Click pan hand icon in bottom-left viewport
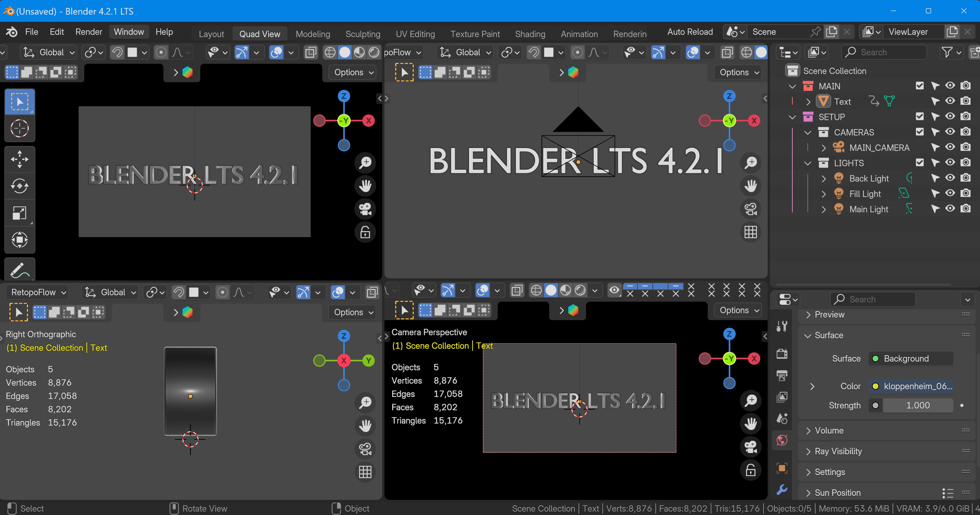The image size is (980, 515). click(365, 426)
